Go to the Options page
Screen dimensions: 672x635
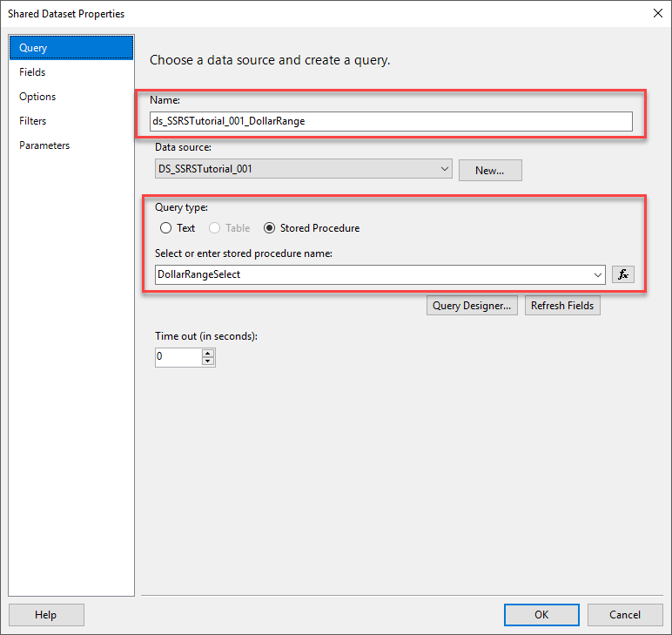pos(37,97)
